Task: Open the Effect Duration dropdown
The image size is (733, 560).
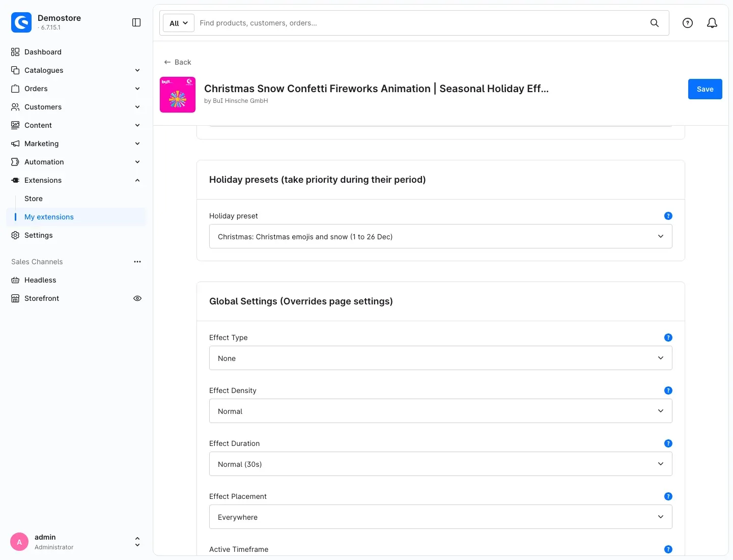Action: click(x=441, y=464)
